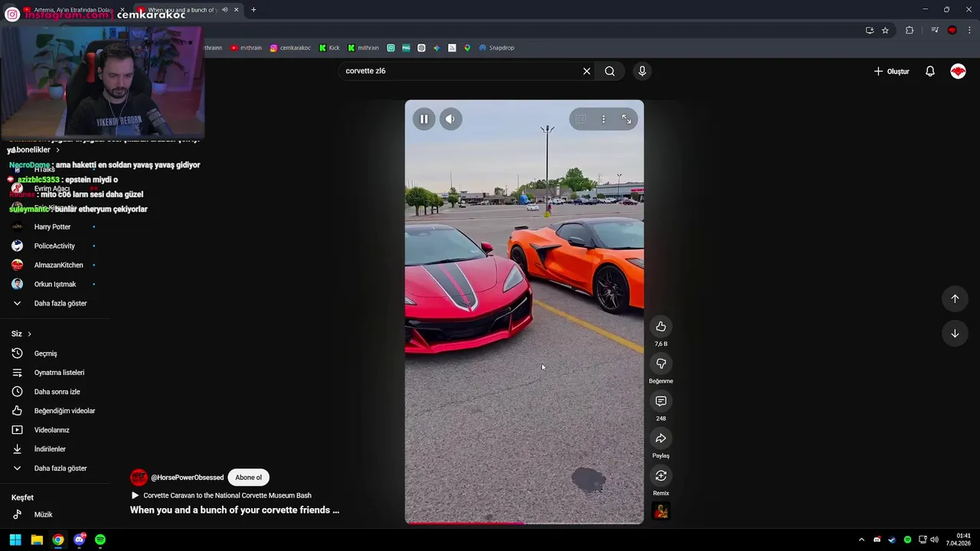Open Discord from the taskbar
The height and width of the screenshot is (551, 980).
tap(79, 540)
